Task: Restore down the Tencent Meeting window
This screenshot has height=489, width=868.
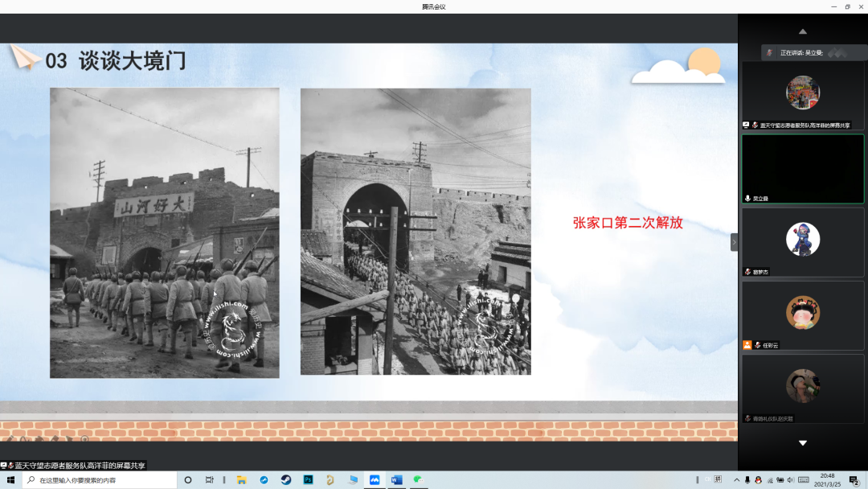Action: [x=848, y=6]
